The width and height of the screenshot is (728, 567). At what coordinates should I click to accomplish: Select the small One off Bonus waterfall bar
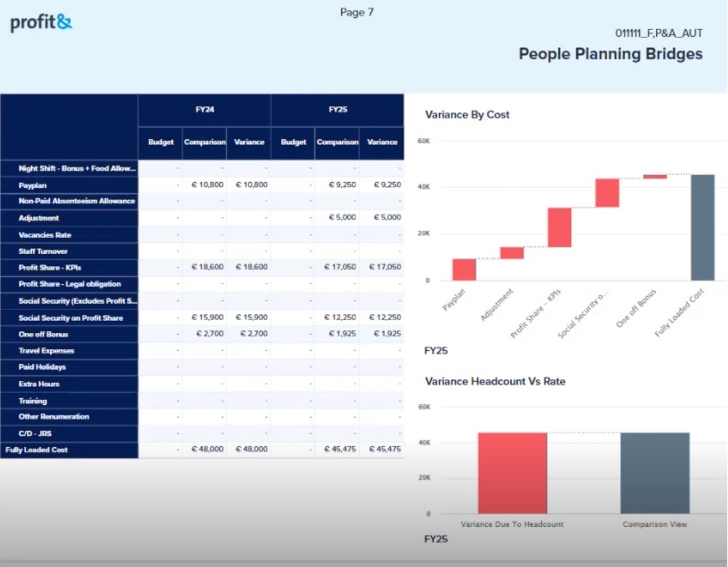[x=655, y=177]
